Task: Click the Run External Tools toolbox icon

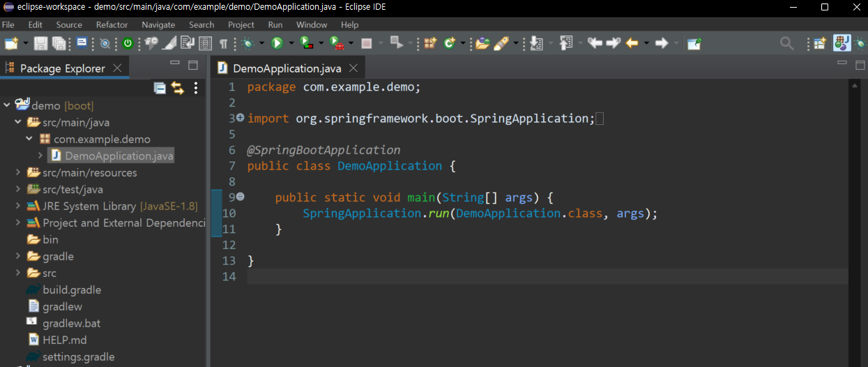Action: [337, 43]
